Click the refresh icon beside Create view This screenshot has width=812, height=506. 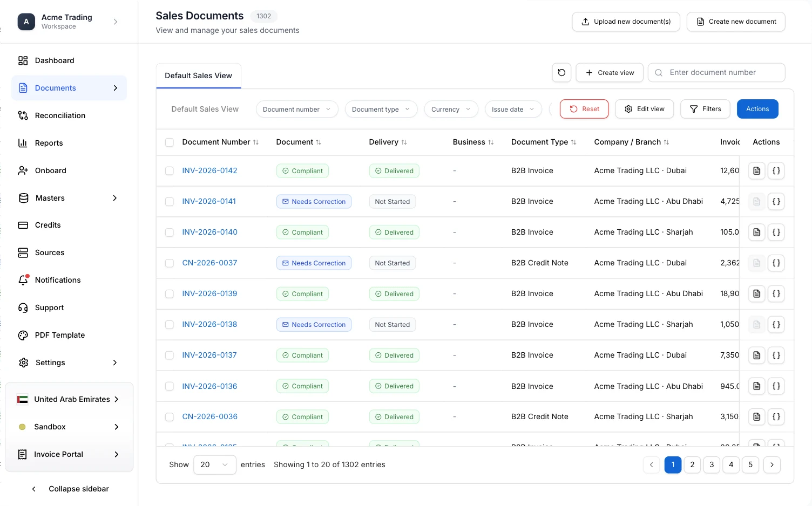[561, 73]
